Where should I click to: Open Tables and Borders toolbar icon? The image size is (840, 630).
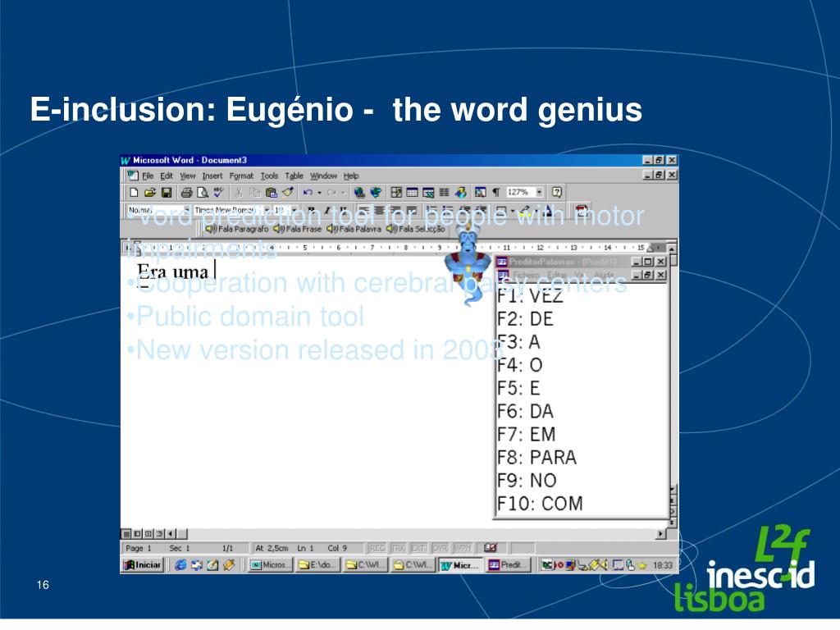tap(396, 192)
